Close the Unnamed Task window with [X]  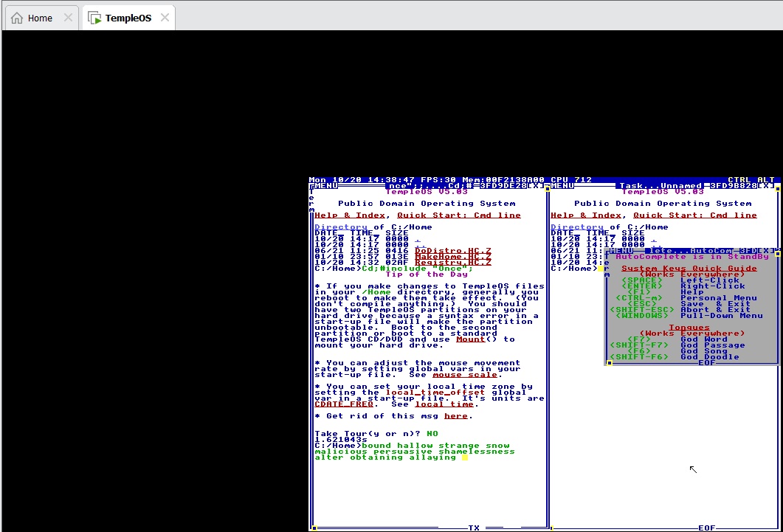coord(766,186)
